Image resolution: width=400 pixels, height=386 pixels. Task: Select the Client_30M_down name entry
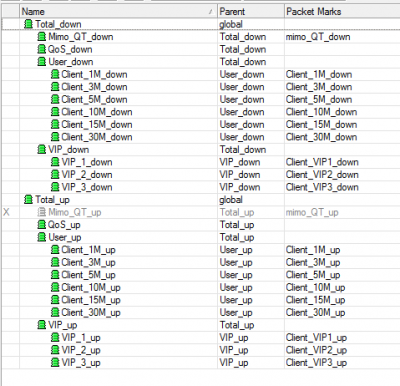[x=97, y=137]
